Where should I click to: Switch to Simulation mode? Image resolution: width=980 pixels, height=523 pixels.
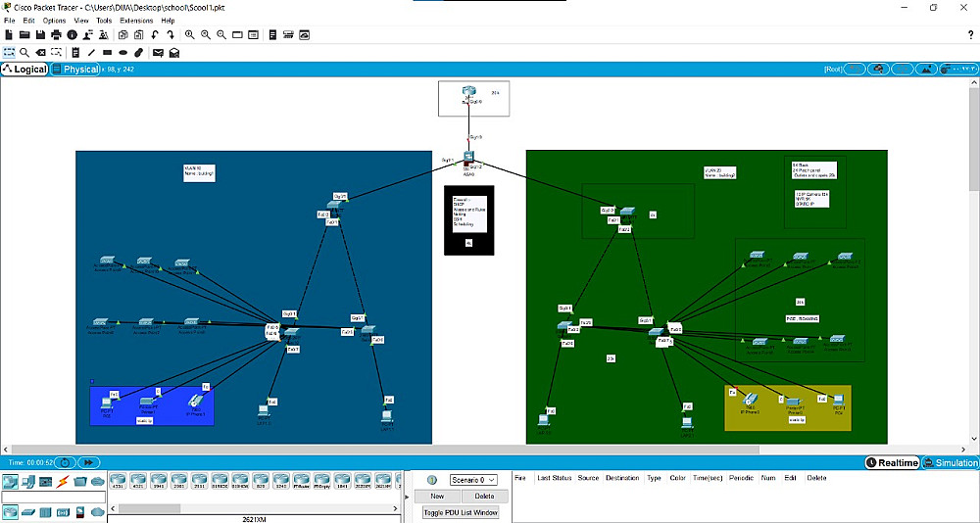(950, 462)
